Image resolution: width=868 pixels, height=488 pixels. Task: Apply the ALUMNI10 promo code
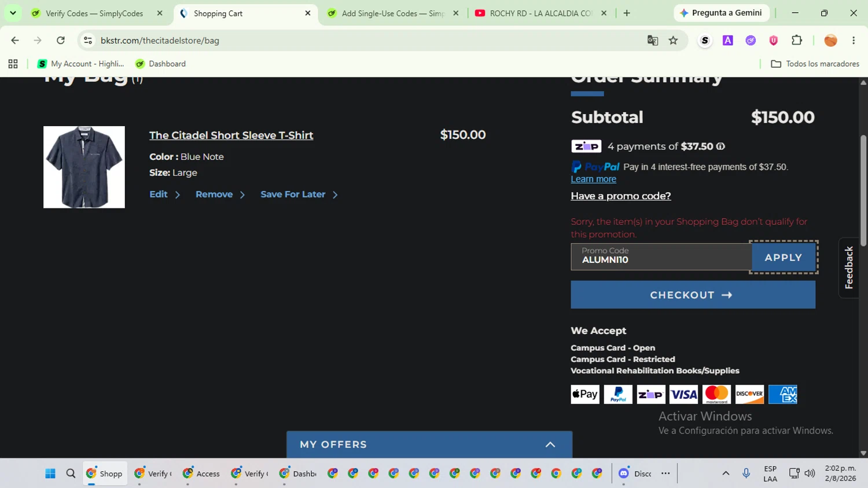[784, 257]
